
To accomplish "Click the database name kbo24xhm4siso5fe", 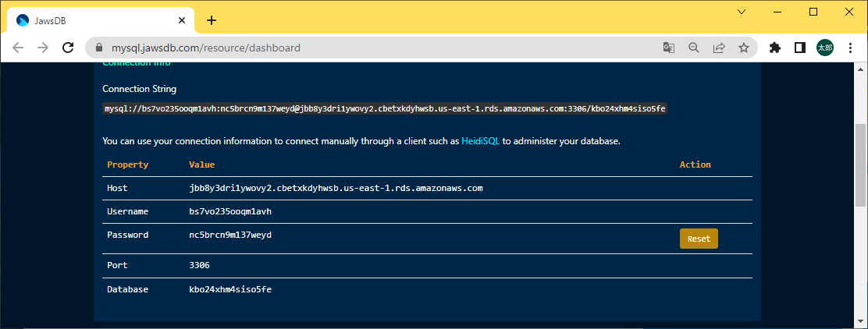I will click(230, 288).
